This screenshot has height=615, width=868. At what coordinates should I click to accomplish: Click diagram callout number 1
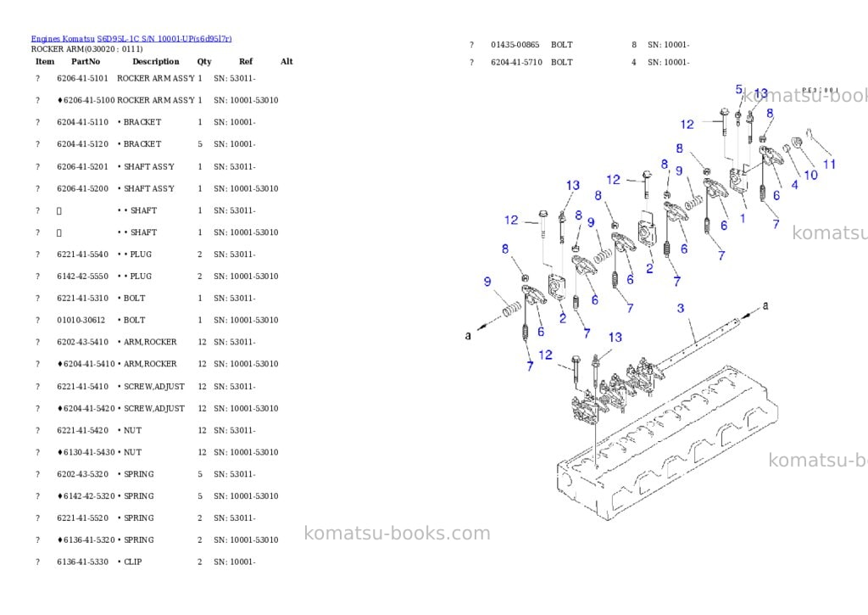743,219
